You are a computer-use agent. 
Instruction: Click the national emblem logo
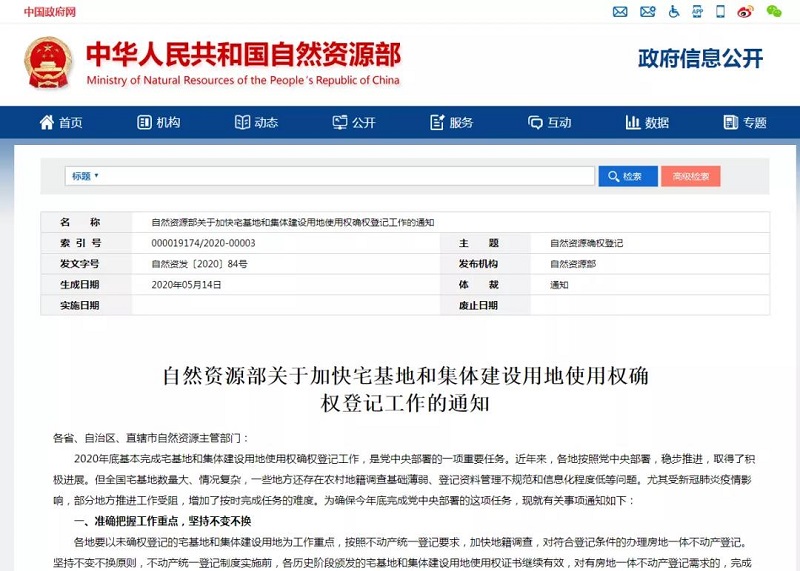(48, 62)
